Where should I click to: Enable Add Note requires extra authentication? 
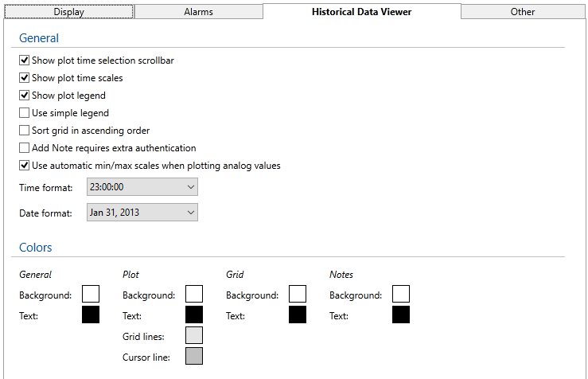pos(25,148)
